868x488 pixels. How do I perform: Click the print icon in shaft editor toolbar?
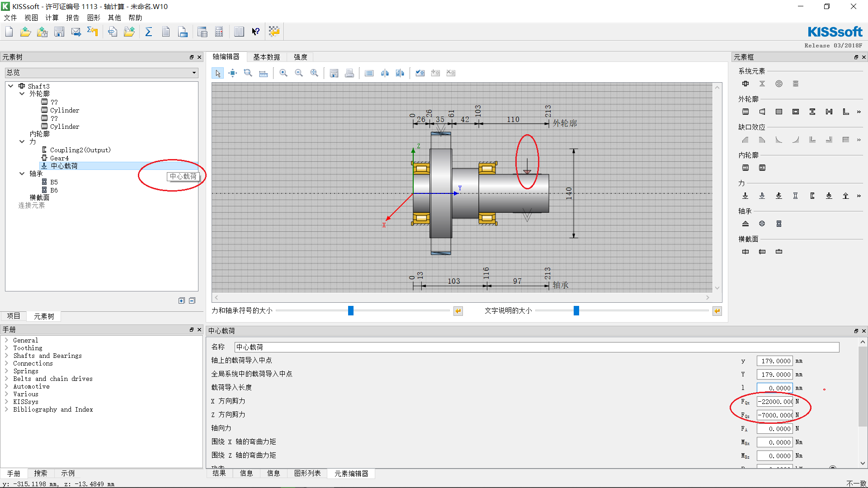(349, 73)
